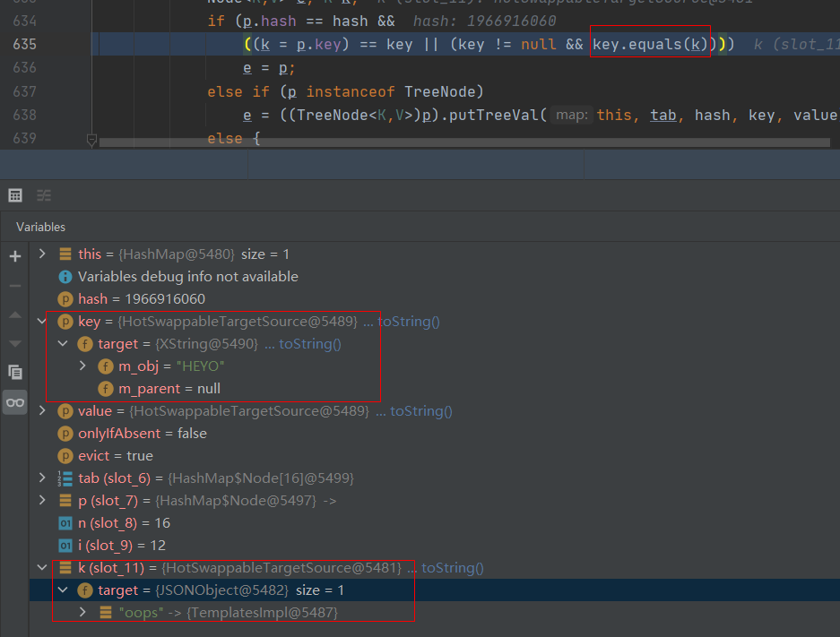Toggle the glasses icon to show watches

click(15, 402)
